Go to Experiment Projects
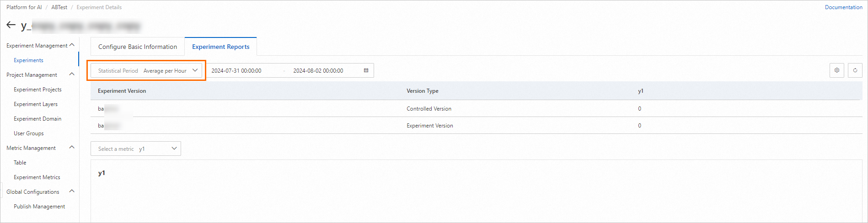 pyautogui.click(x=38, y=90)
